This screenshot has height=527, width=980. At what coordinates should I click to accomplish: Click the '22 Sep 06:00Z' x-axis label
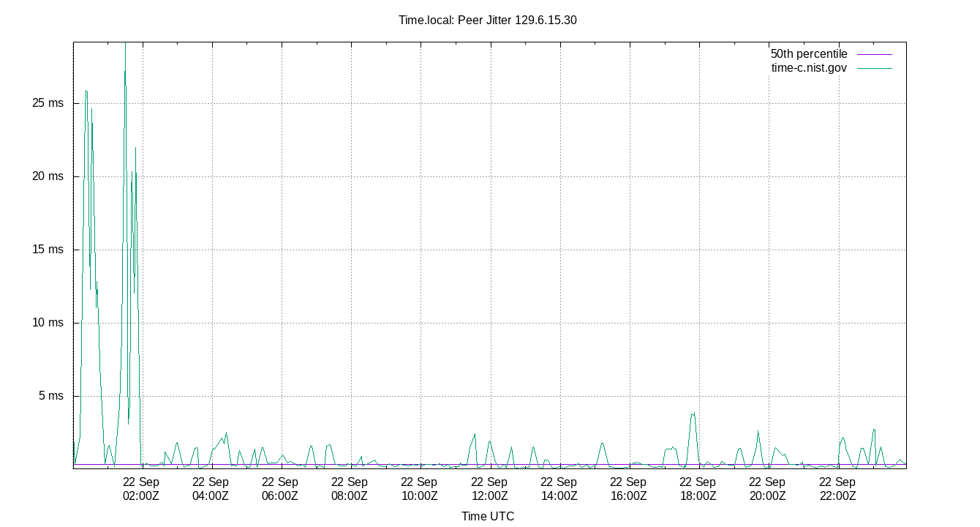[x=280, y=489]
